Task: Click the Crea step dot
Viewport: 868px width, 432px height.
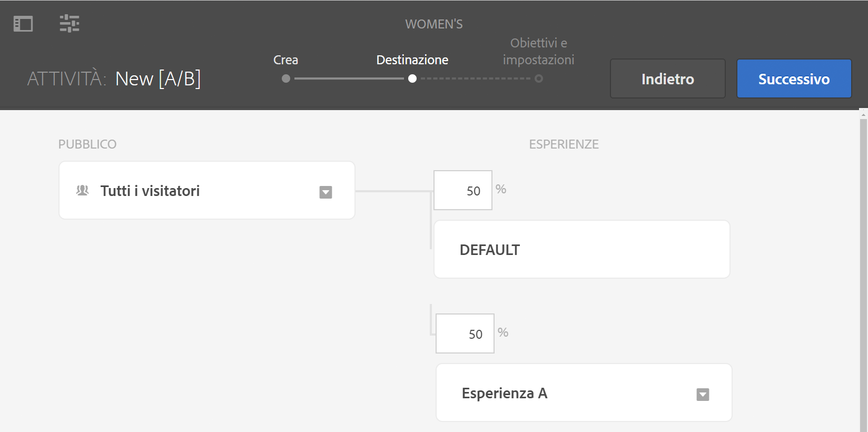Action: tap(286, 78)
